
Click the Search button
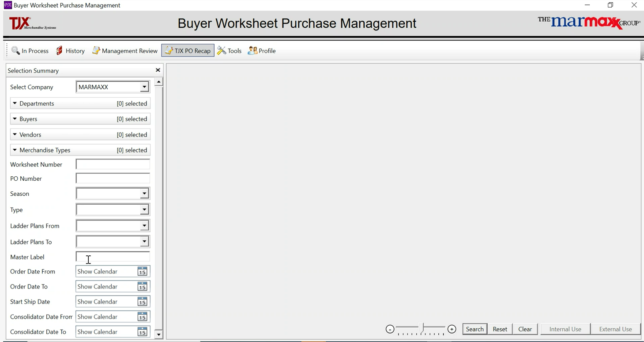pyautogui.click(x=475, y=329)
